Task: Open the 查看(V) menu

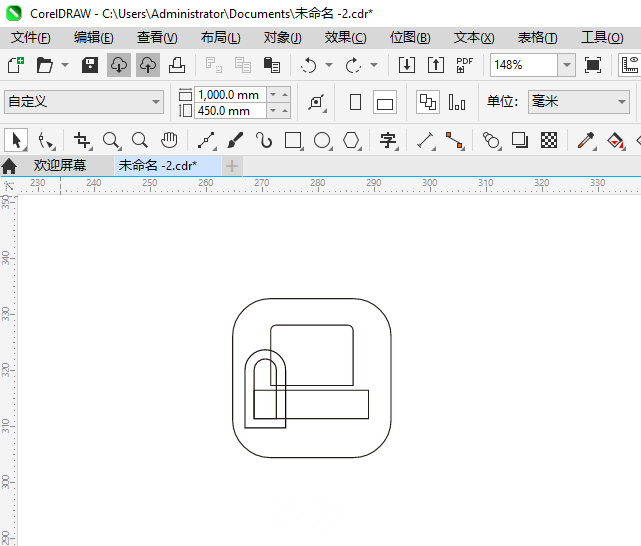Action: [x=157, y=38]
